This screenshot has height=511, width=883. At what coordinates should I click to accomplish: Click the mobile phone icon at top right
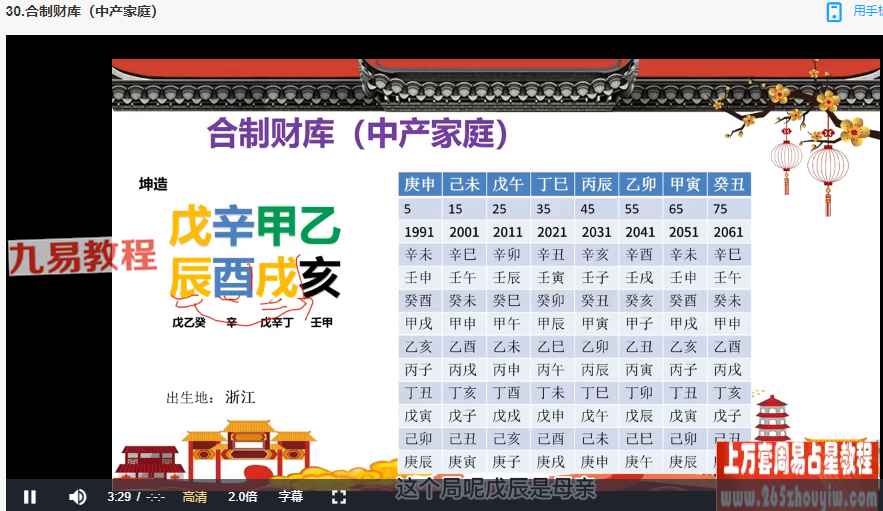(834, 12)
